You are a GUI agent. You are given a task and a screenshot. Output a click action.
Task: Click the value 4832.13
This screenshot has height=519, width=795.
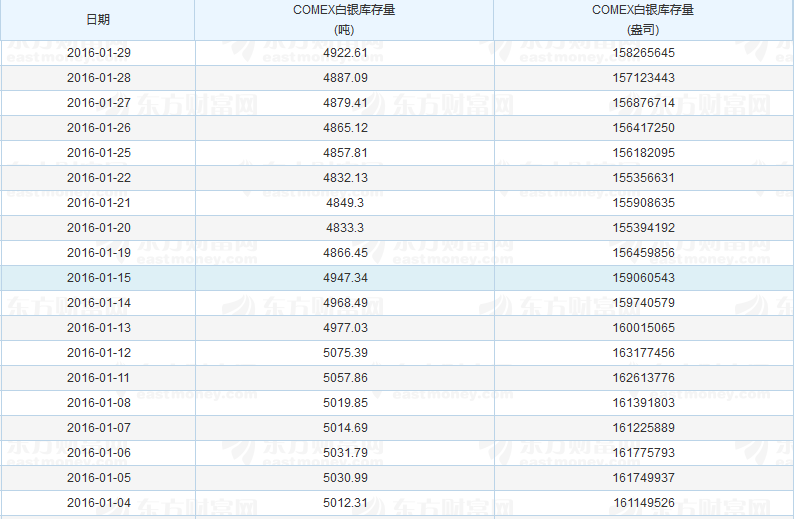click(345, 178)
